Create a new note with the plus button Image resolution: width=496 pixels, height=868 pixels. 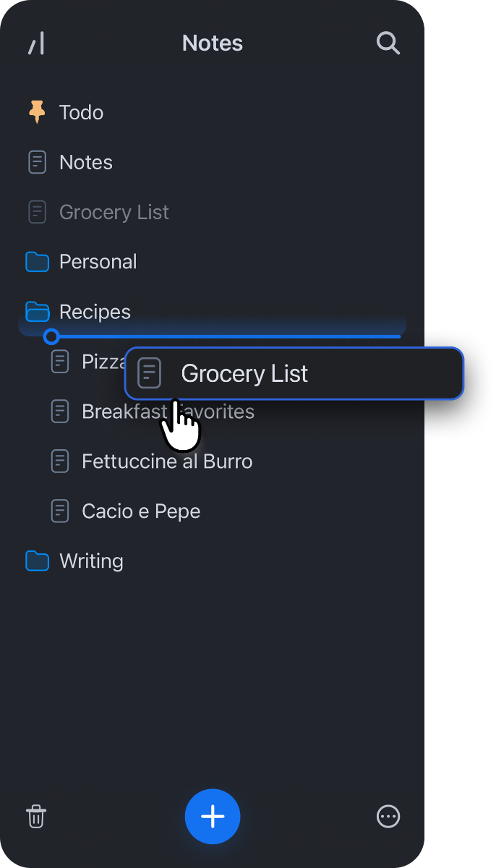(x=213, y=817)
